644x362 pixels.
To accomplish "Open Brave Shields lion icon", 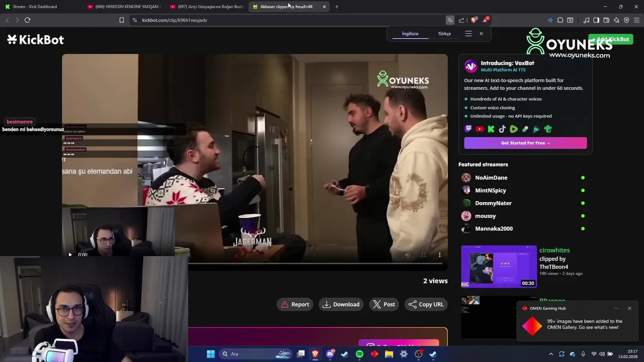I will (473, 20).
